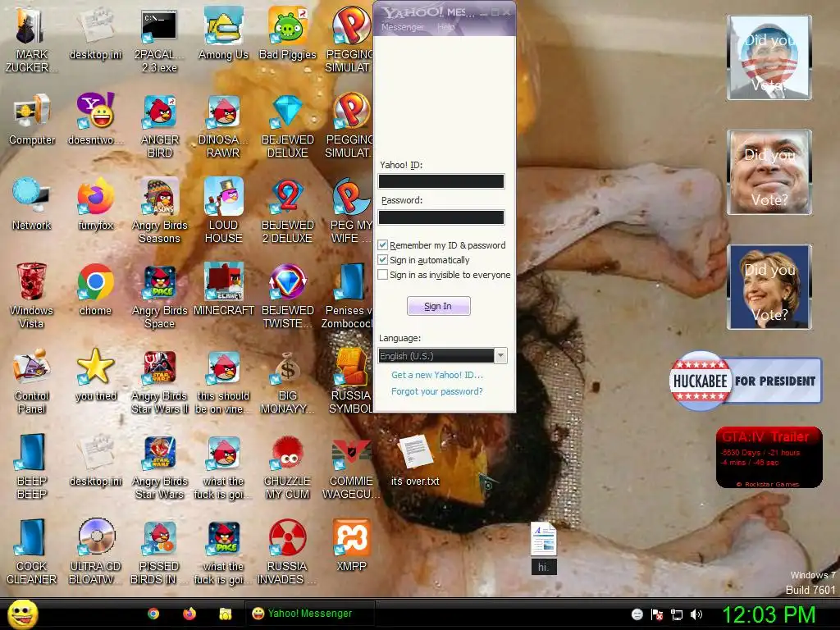Click the Obama 'Did you Vote?' gadget

(769, 57)
